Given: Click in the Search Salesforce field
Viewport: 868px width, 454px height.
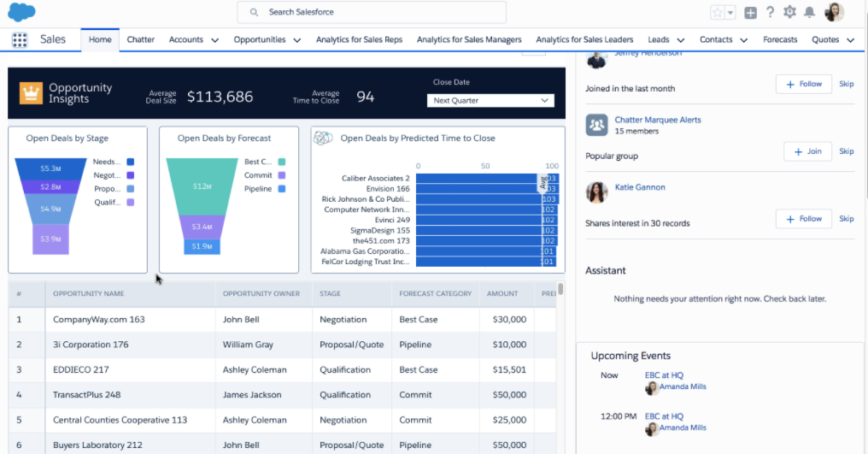Looking at the screenshot, I should [372, 12].
